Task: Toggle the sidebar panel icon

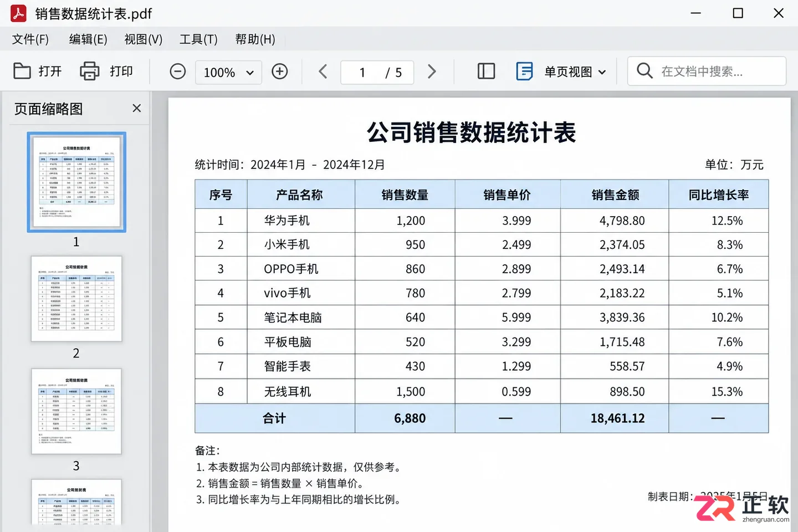Action: [486, 71]
